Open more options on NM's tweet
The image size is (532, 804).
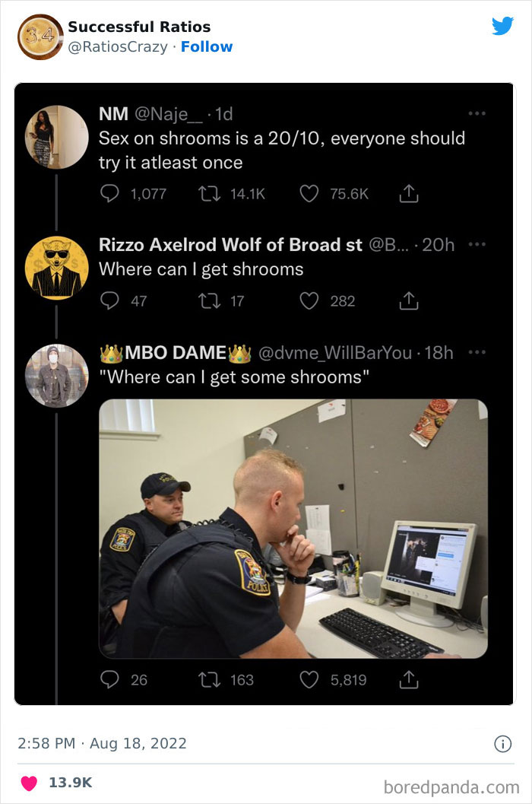coord(477,113)
